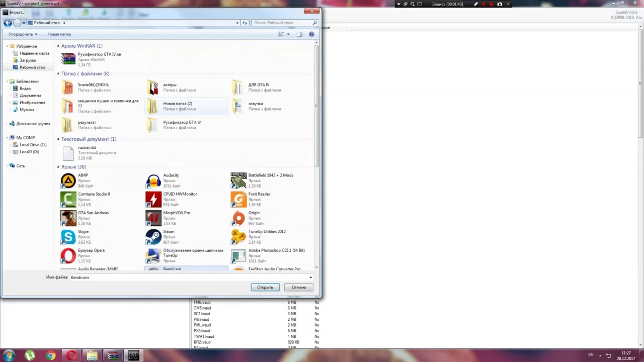Toggle the preview pane button
This screenshot has height=362, width=644.
[x=299, y=34]
